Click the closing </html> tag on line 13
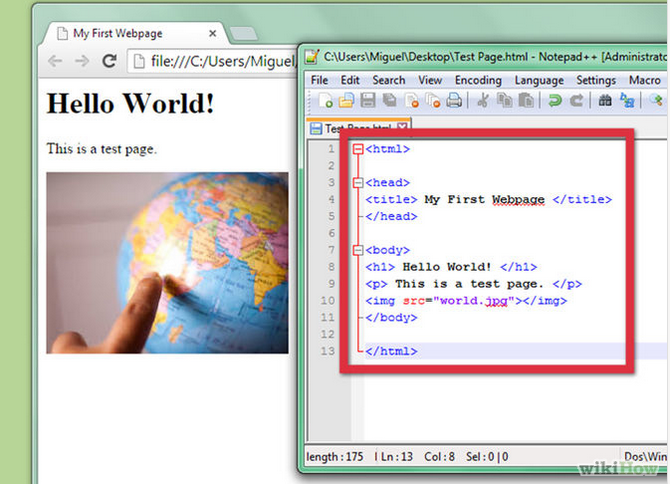 pyautogui.click(x=391, y=351)
